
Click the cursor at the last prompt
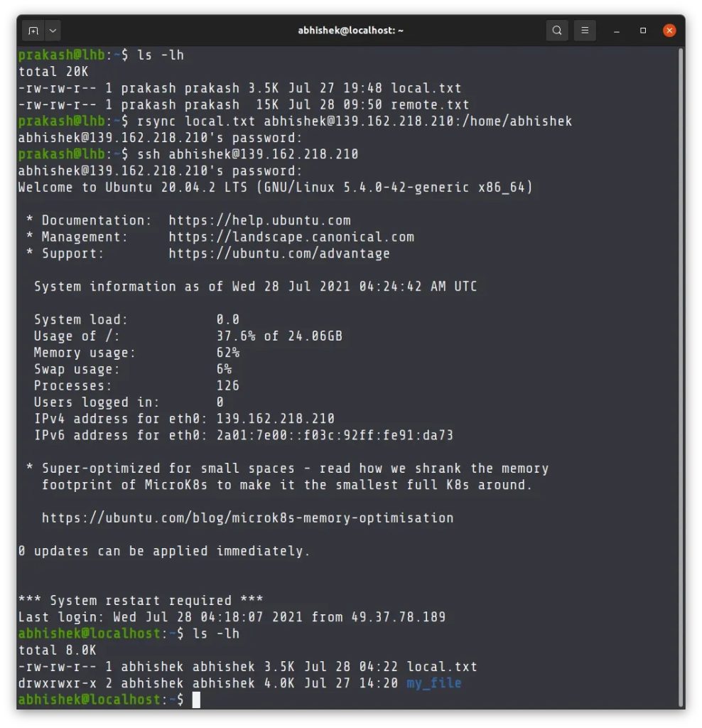[x=197, y=700]
